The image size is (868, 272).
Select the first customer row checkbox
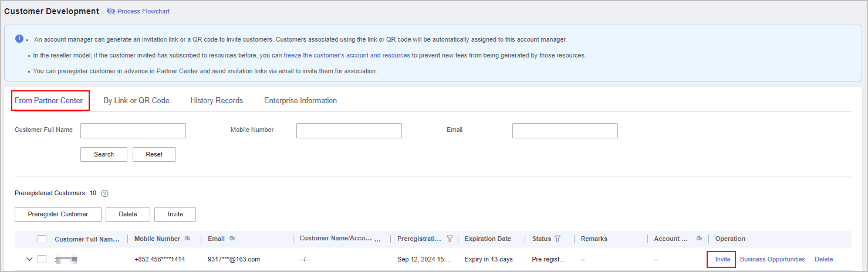click(42, 259)
